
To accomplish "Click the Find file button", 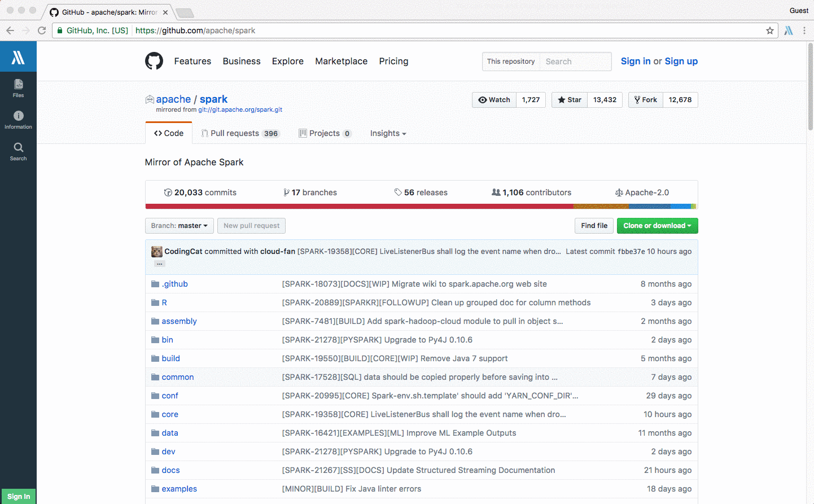I will pos(594,226).
